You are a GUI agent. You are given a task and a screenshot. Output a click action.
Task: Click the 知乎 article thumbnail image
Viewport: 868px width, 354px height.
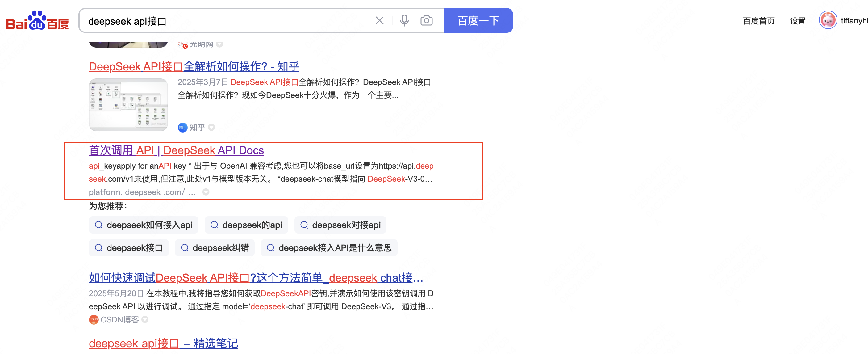[128, 104]
